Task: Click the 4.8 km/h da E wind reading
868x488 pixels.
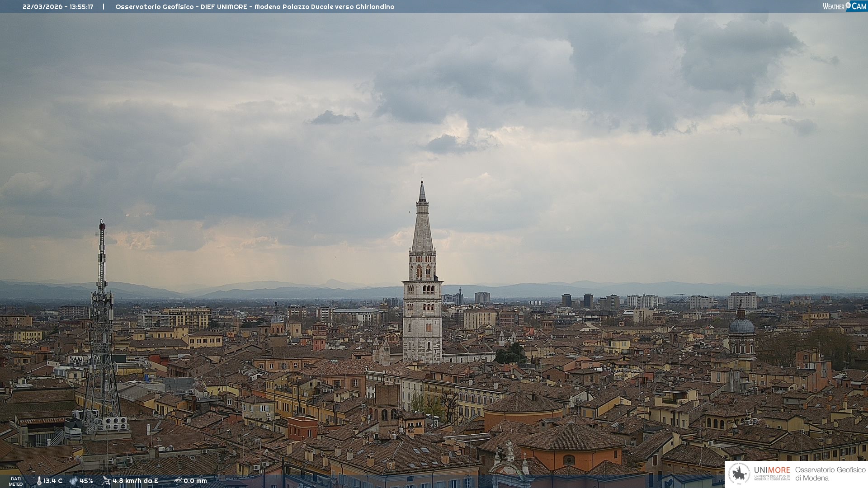Action: tap(135, 481)
